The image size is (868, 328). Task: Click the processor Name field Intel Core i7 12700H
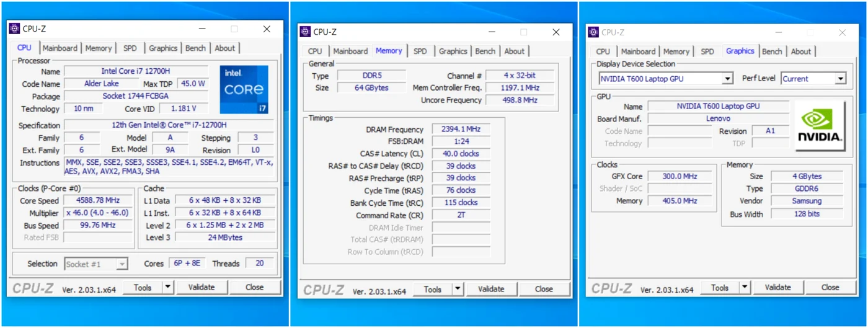(x=137, y=71)
